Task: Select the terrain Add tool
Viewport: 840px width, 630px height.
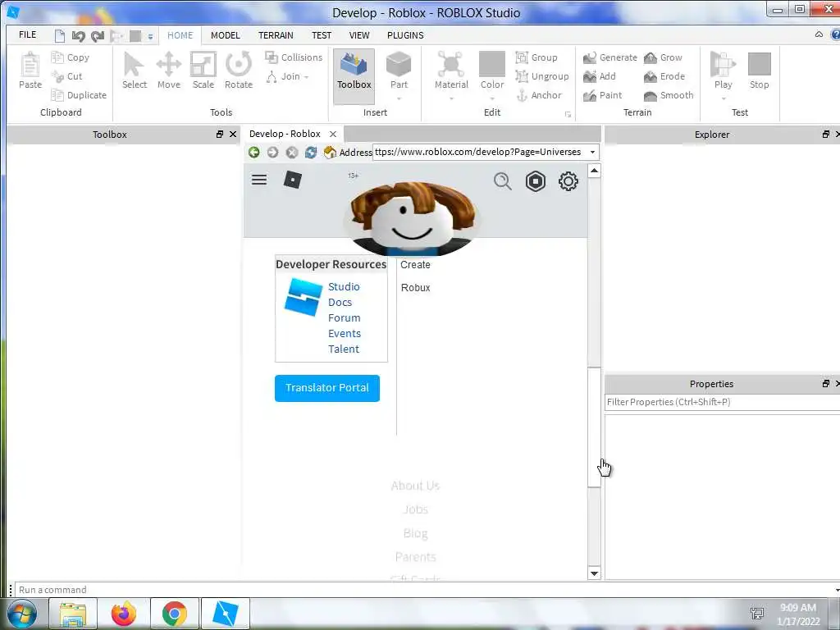Action: click(600, 76)
